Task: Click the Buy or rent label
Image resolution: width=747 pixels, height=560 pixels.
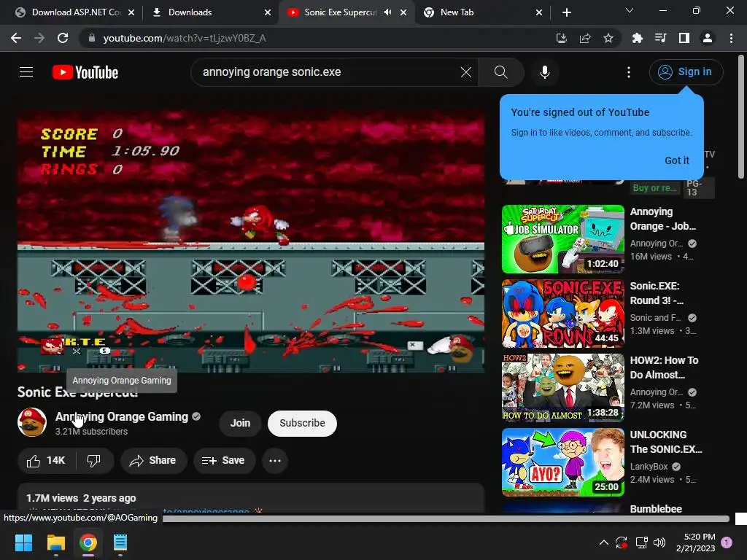Action: [x=654, y=188]
